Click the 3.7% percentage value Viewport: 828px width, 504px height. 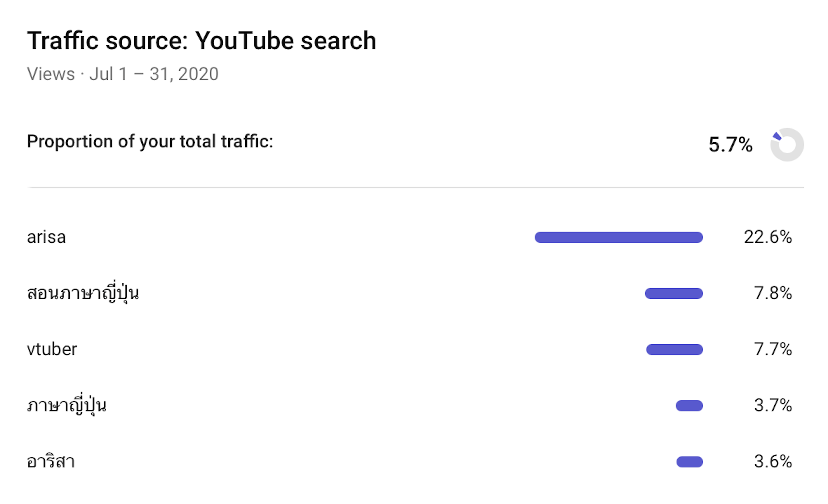pyautogui.click(x=773, y=406)
